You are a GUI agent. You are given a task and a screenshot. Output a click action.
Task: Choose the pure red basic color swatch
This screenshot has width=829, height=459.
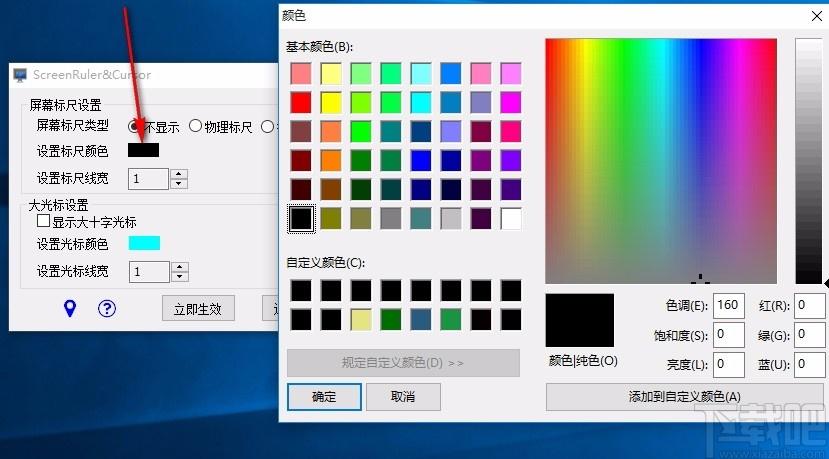point(301,102)
